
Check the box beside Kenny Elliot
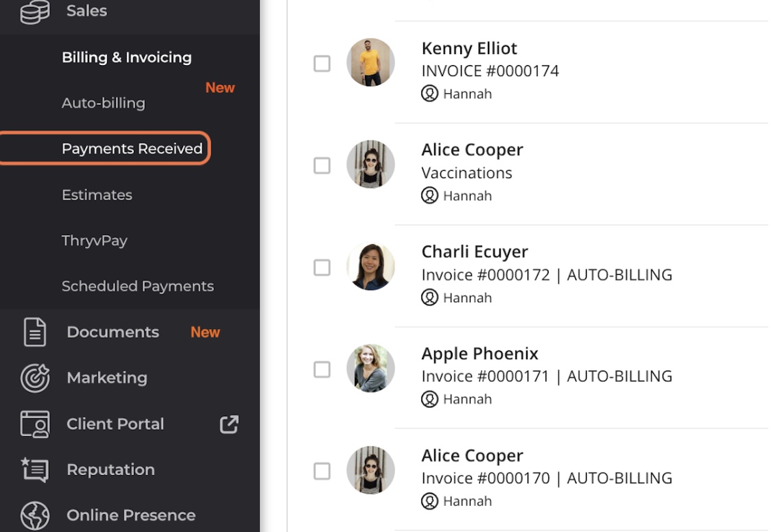pos(322,63)
